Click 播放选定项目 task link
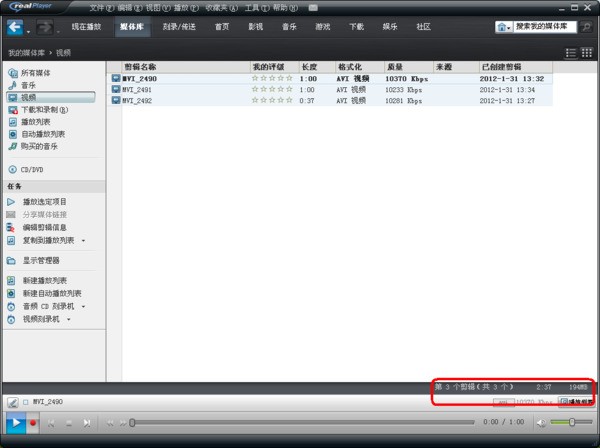The width and height of the screenshot is (600, 448). tap(45, 202)
